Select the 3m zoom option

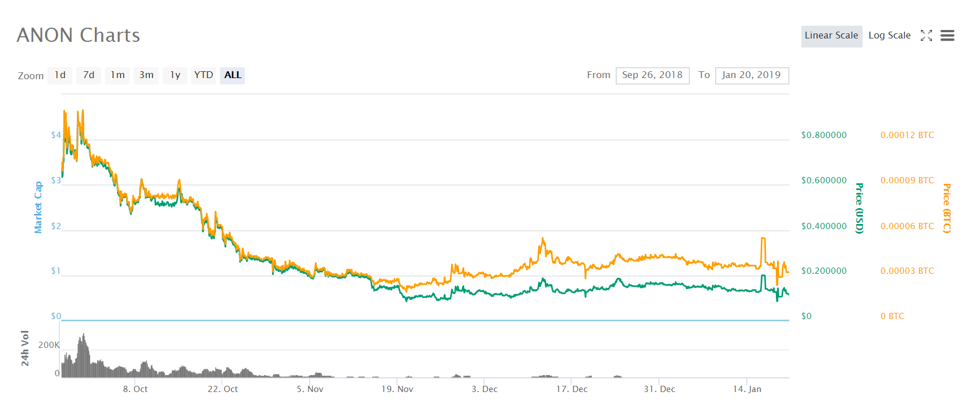[146, 75]
